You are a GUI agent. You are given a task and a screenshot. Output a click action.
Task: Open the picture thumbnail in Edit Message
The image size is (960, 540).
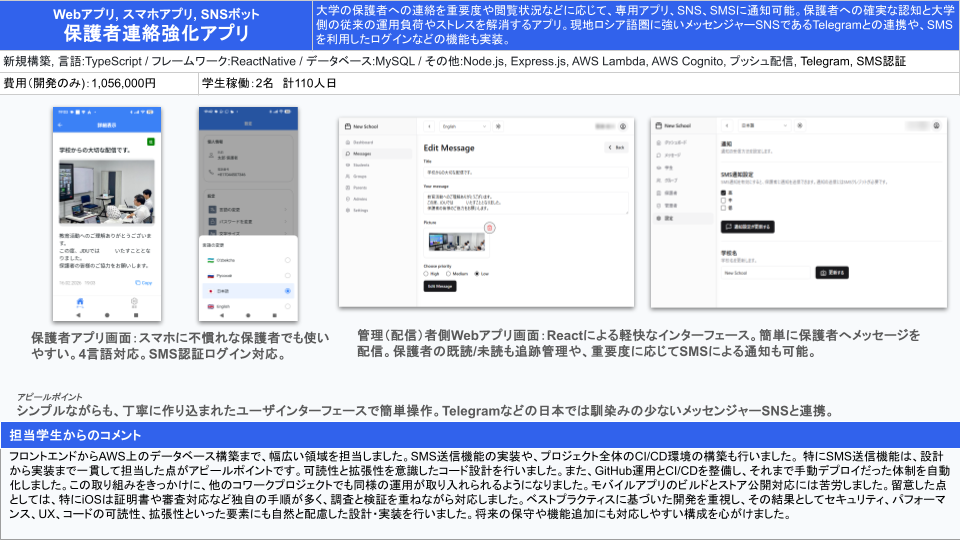[457, 241]
